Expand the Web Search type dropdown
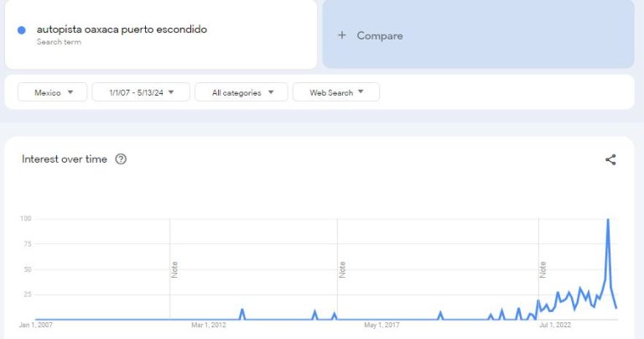 click(x=336, y=92)
